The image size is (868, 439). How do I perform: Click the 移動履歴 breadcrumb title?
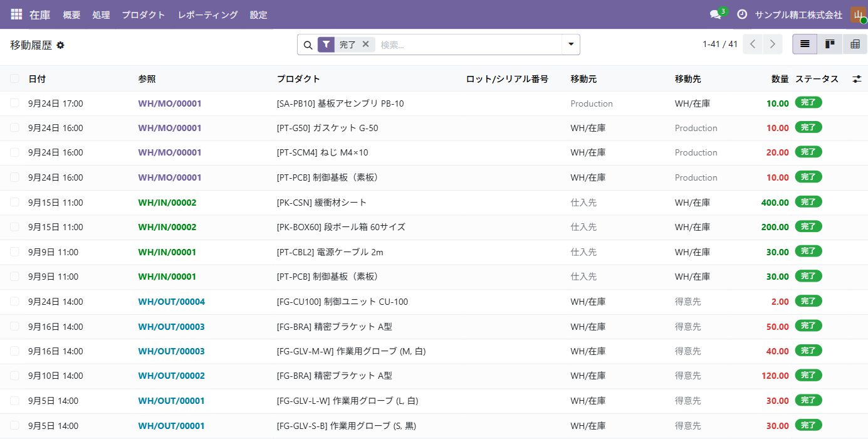31,45
